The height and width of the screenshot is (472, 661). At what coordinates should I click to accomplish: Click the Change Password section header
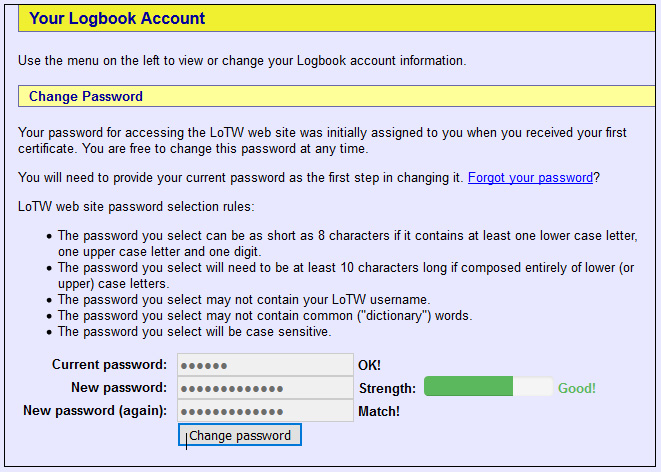pyautogui.click(x=86, y=97)
